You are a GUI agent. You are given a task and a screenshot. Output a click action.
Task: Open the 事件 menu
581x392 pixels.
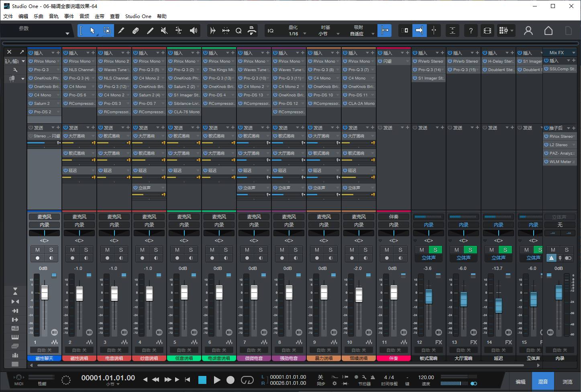click(x=68, y=16)
